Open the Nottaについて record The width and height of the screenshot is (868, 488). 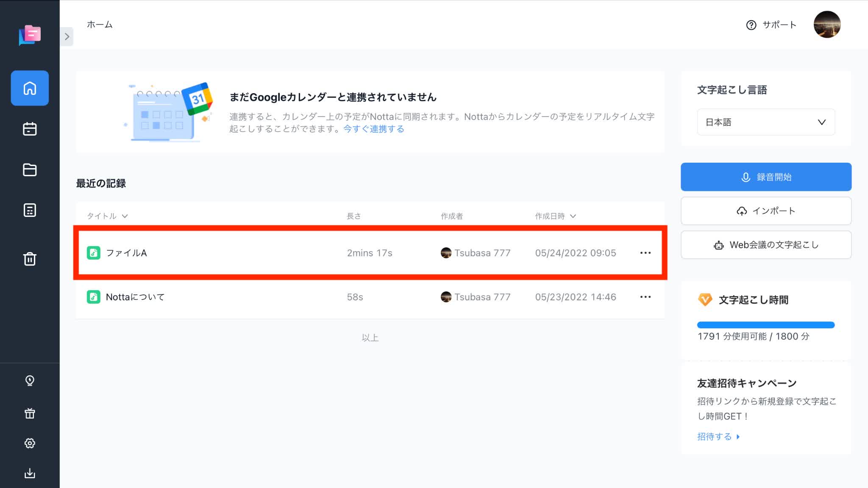pos(370,297)
